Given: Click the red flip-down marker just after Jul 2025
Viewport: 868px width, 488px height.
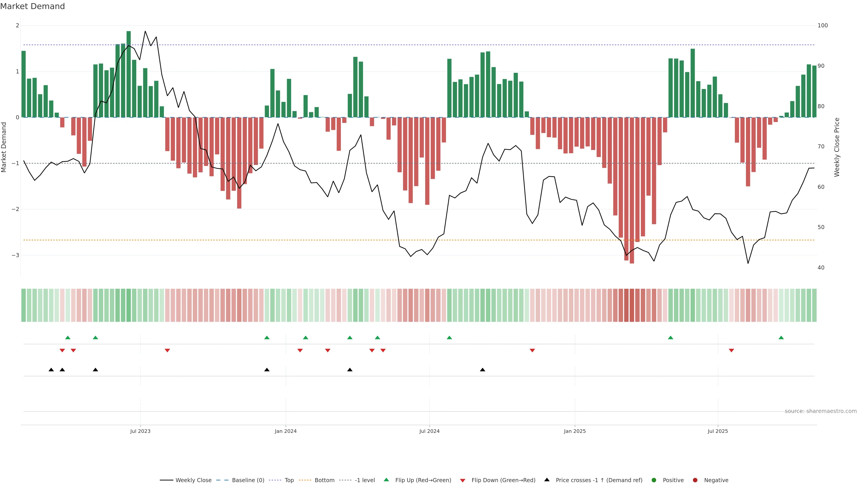Looking at the screenshot, I should [x=731, y=351].
